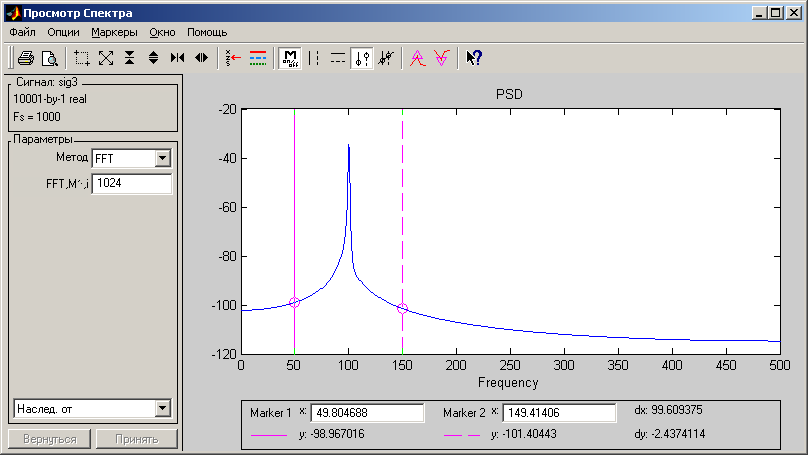808x455 pixels.
Task: Select the Track markers mode
Action: (362, 58)
